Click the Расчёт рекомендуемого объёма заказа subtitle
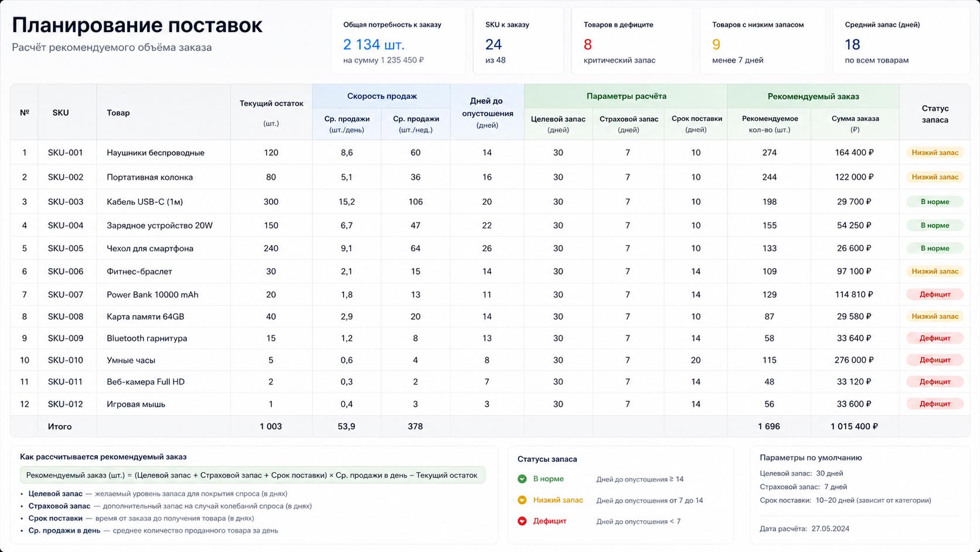 (x=112, y=48)
